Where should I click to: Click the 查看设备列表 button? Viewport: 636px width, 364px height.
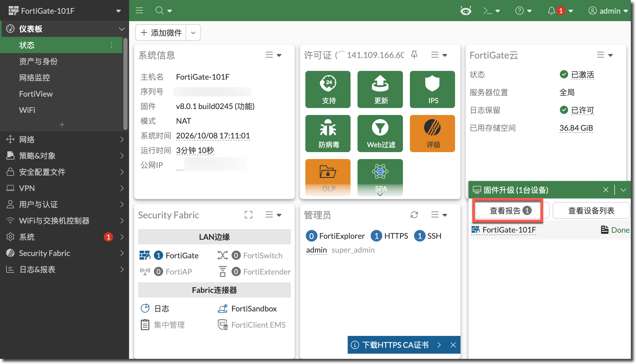coord(591,211)
